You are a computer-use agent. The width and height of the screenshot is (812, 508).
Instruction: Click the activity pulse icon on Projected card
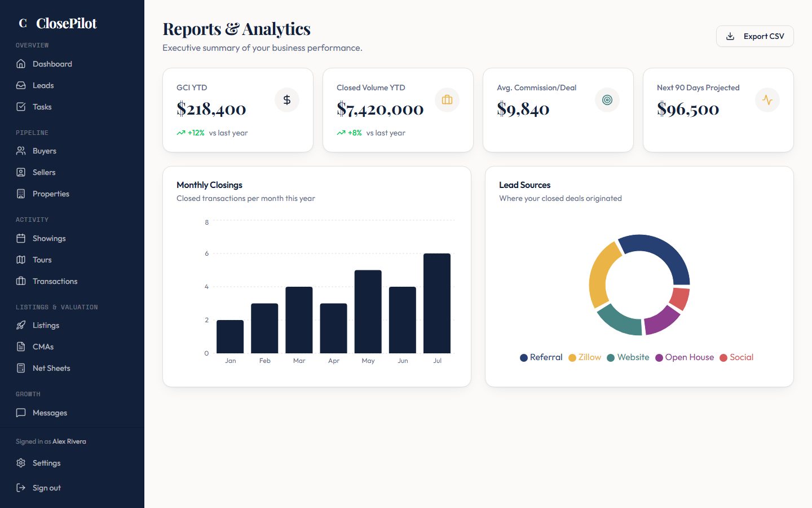pos(767,100)
